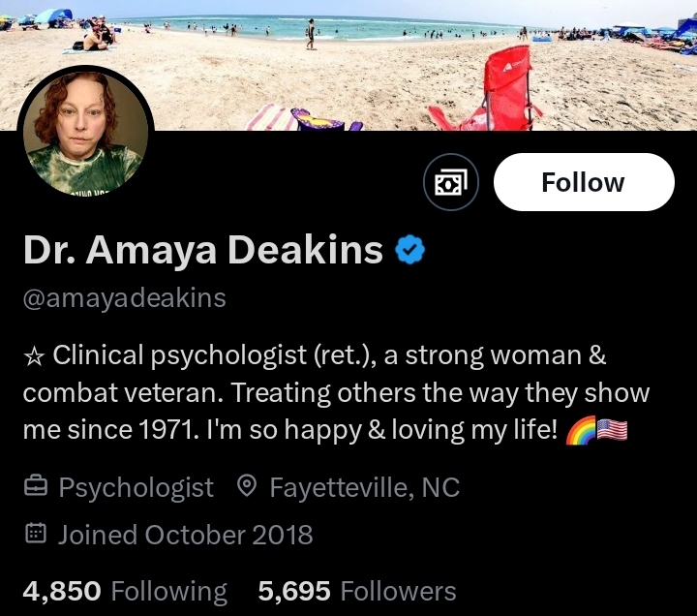Viewport: 697px width, 616px height.
Task: Follow Dr. Amaya Deakins
Action: click(x=584, y=182)
